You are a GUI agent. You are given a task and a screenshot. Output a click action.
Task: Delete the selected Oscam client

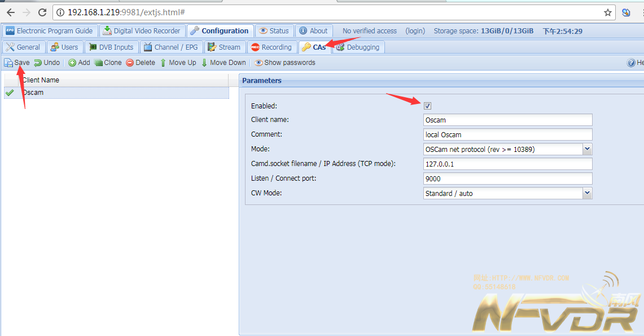tap(141, 63)
